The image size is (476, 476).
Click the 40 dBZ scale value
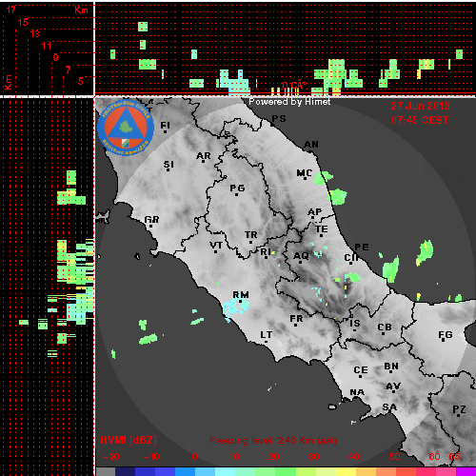pyautogui.click(x=353, y=457)
